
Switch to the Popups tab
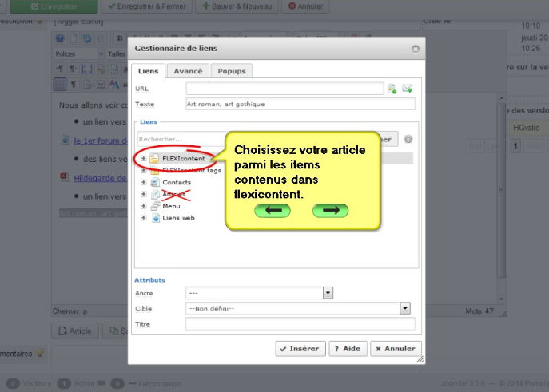pyautogui.click(x=232, y=71)
